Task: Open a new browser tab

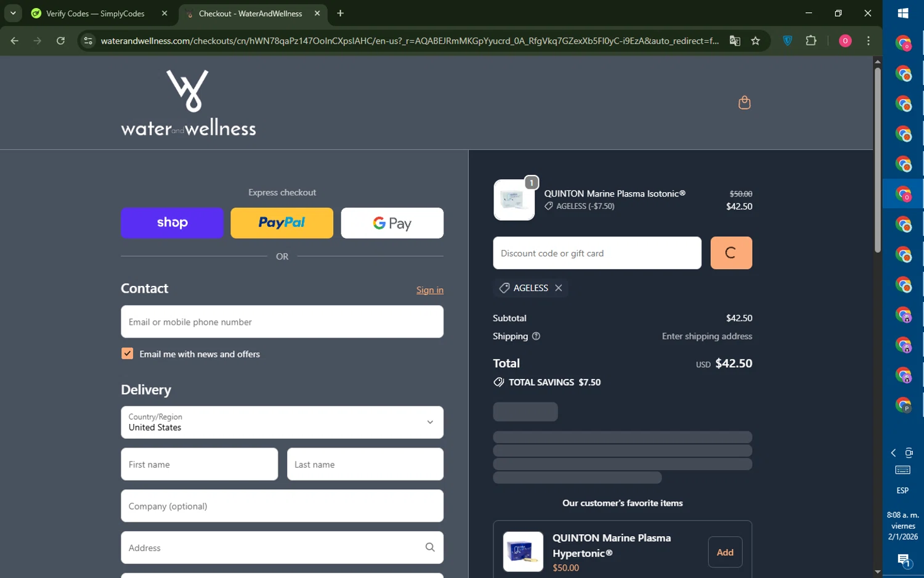Action: 340,13
